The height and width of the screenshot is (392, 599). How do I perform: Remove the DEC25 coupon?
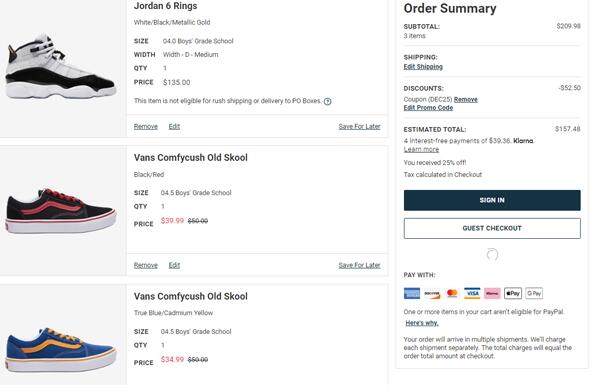pos(466,99)
